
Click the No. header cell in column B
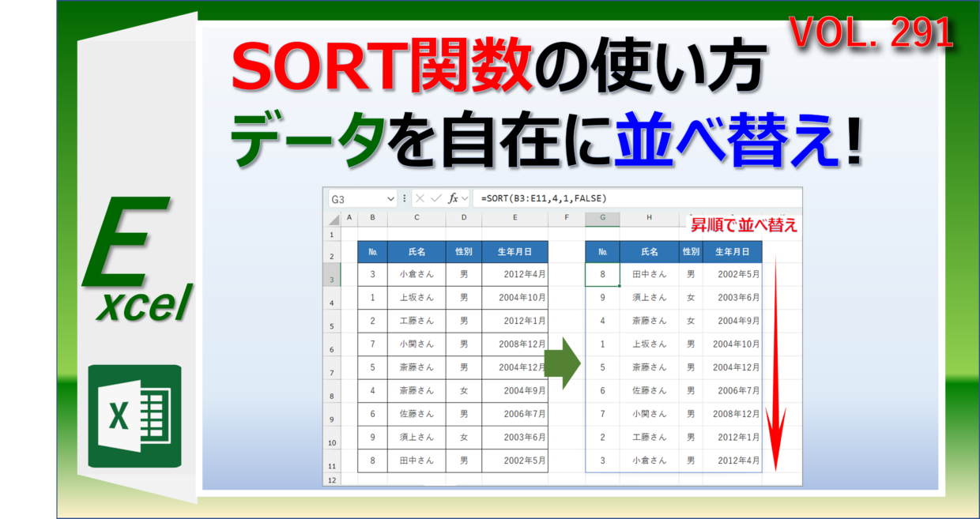(372, 252)
